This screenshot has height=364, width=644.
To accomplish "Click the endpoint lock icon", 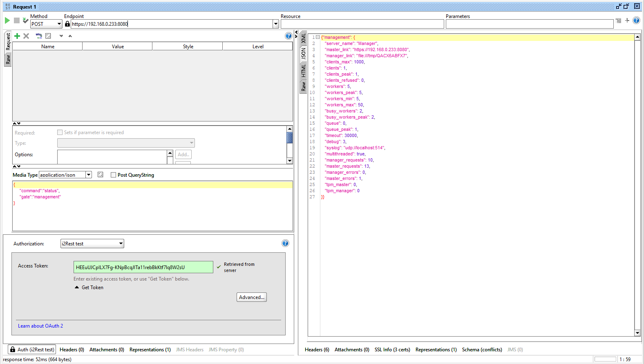I will tap(67, 24).
